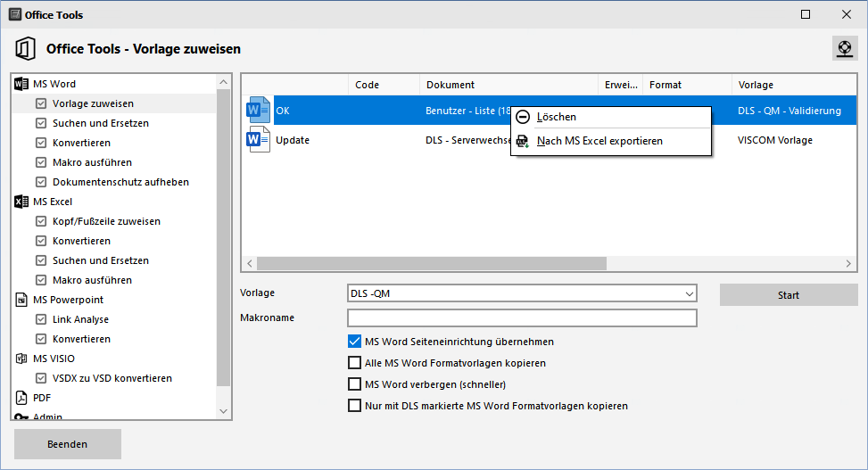868x470 pixels.
Task: Select Makro ausführen under MS Excel
Action: (92, 280)
